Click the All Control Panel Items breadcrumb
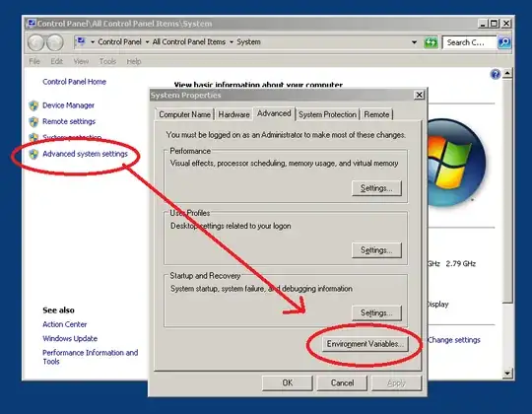Screen dimensions: 532x414 [x=189, y=42]
